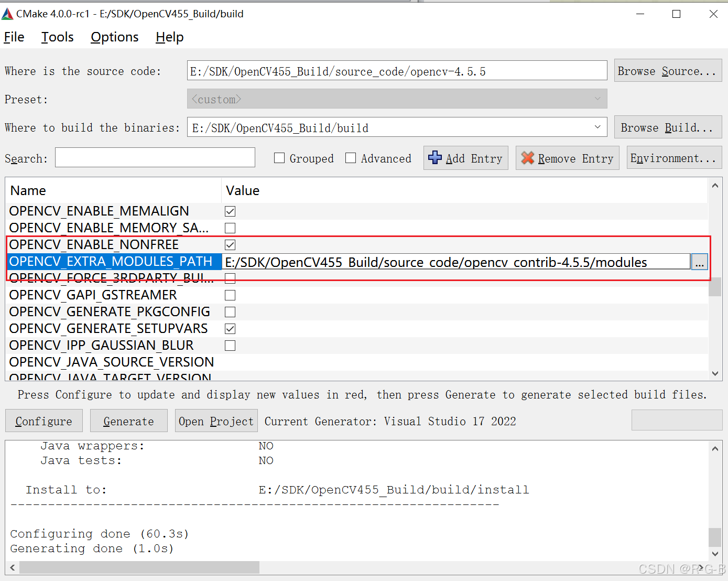This screenshot has width=728, height=581.
Task: Open the Tools menu
Action: (58, 37)
